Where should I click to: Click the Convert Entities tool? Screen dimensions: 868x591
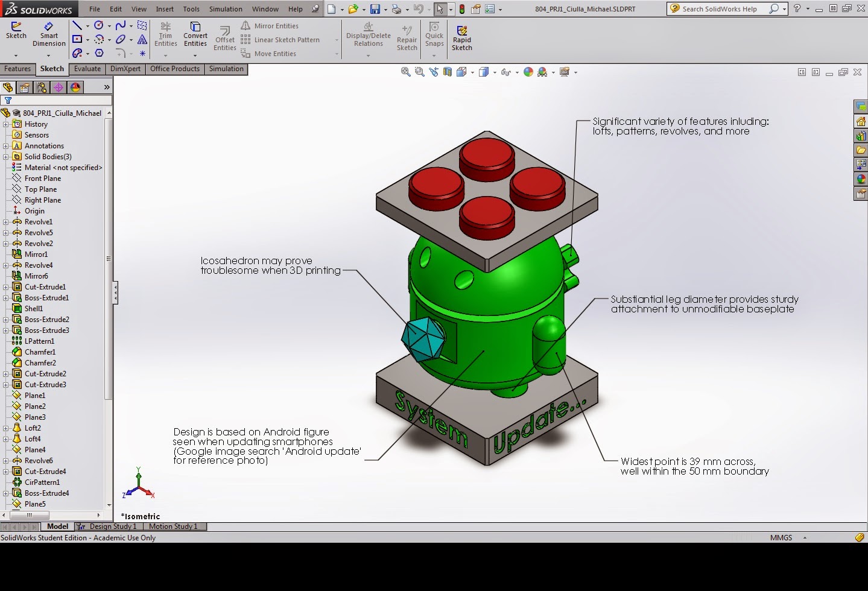(x=195, y=34)
